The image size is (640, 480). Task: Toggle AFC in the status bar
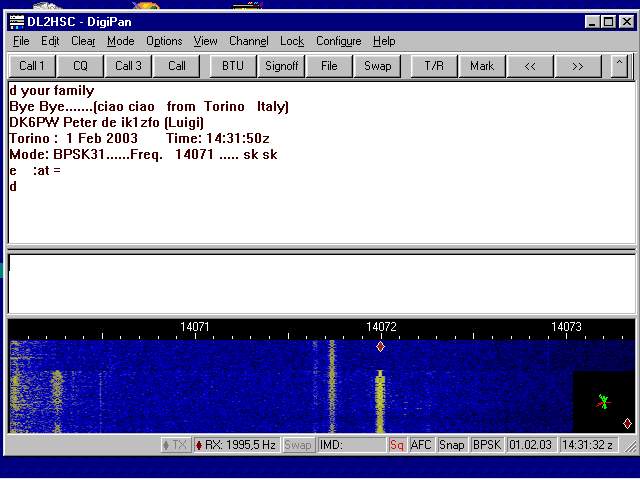pos(421,445)
